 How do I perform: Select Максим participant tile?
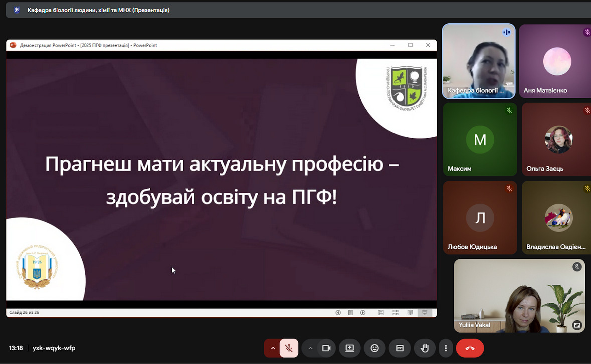480,139
